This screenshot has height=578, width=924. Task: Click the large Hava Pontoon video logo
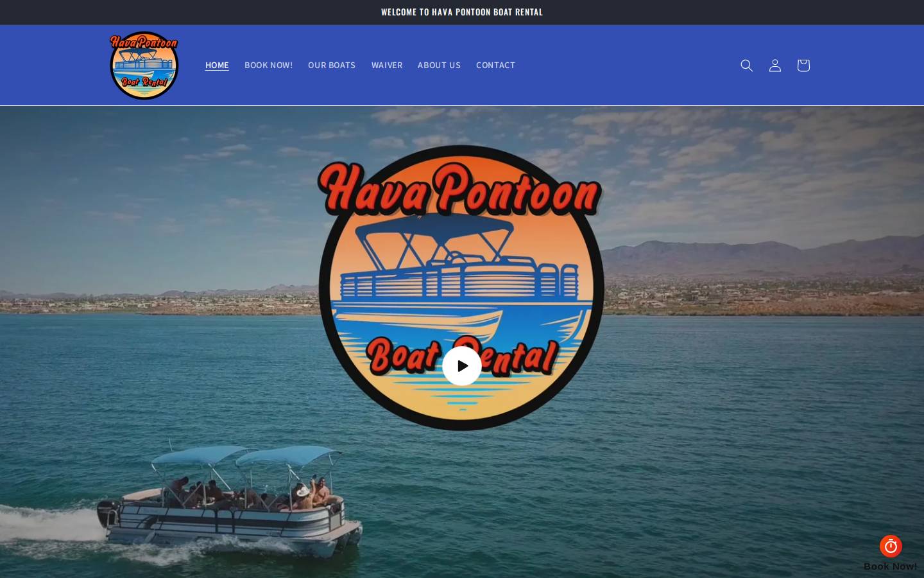[461, 288]
